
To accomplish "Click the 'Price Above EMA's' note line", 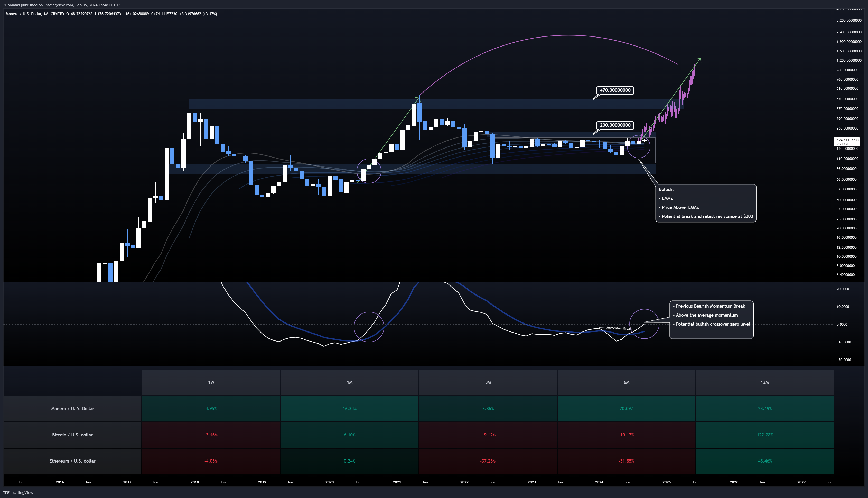I will pos(679,208).
